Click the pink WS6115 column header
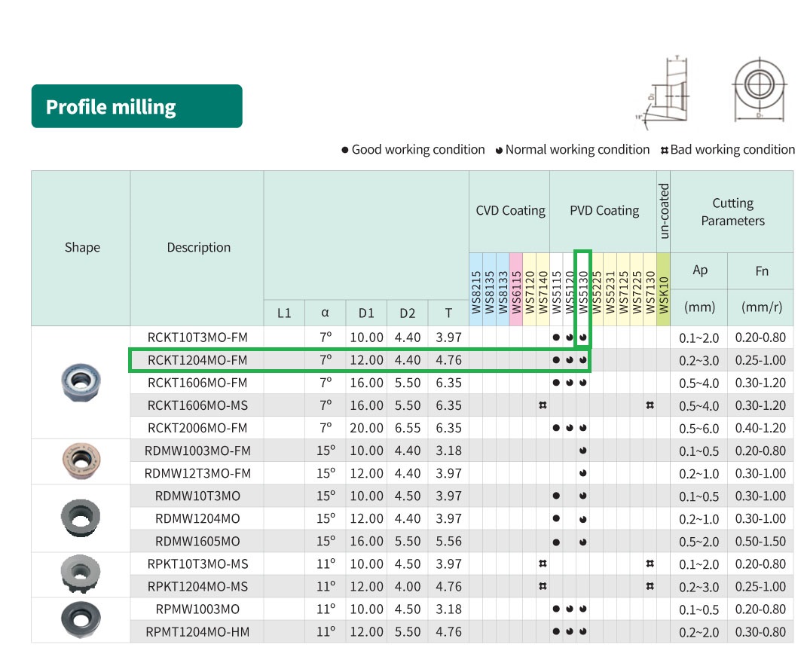This screenshot has width=804, height=672. coord(516,290)
